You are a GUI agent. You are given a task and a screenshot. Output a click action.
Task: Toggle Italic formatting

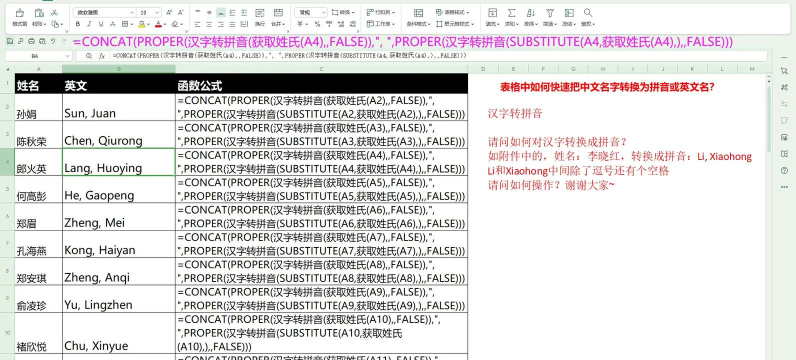(89, 24)
